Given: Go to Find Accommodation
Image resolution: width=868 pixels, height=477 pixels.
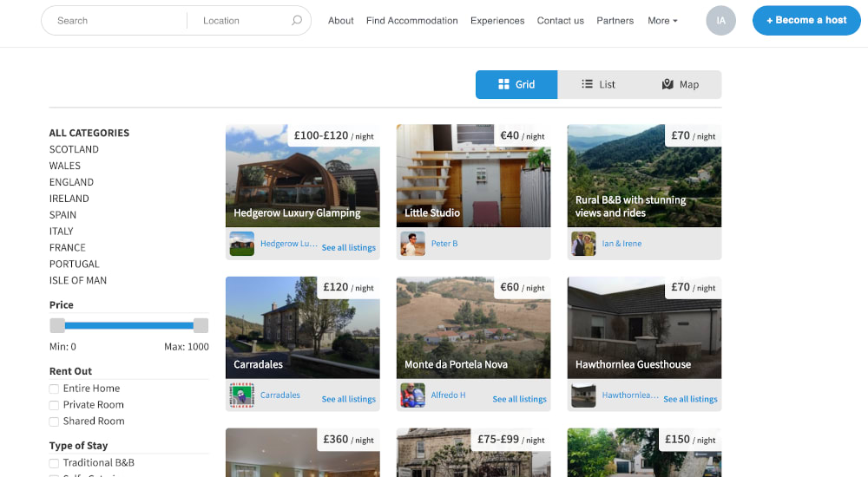Looking at the screenshot, I should (411, 21).
